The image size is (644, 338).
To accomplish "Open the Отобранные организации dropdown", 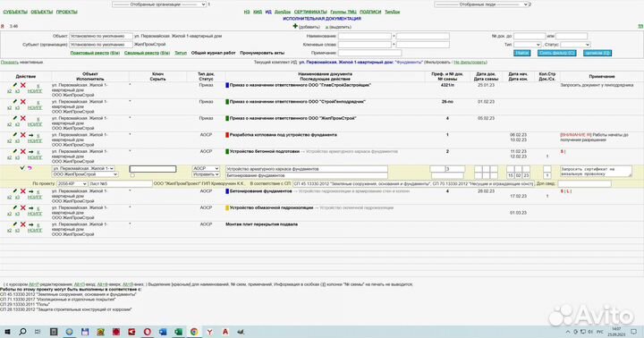I will pyautogui.click(x=159, y=4).
